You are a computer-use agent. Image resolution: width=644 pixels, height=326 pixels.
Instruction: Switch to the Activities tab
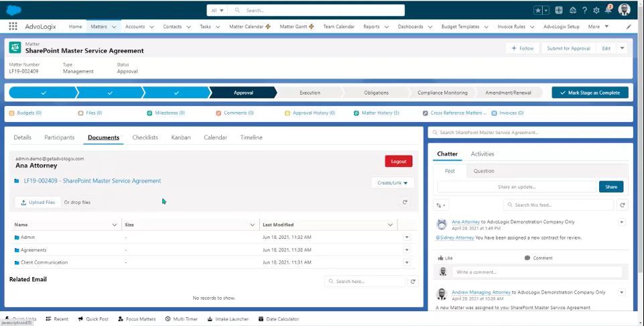pyautogui.click(x=482, y=154)
